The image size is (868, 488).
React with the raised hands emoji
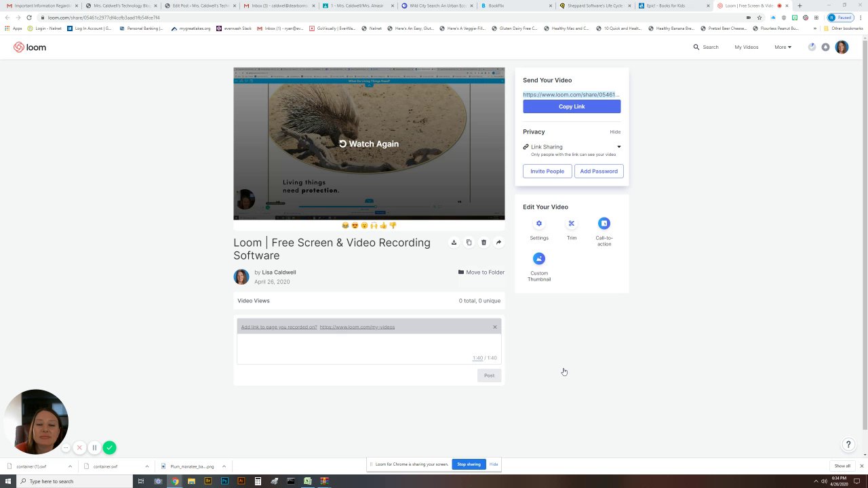click(374, 226)
